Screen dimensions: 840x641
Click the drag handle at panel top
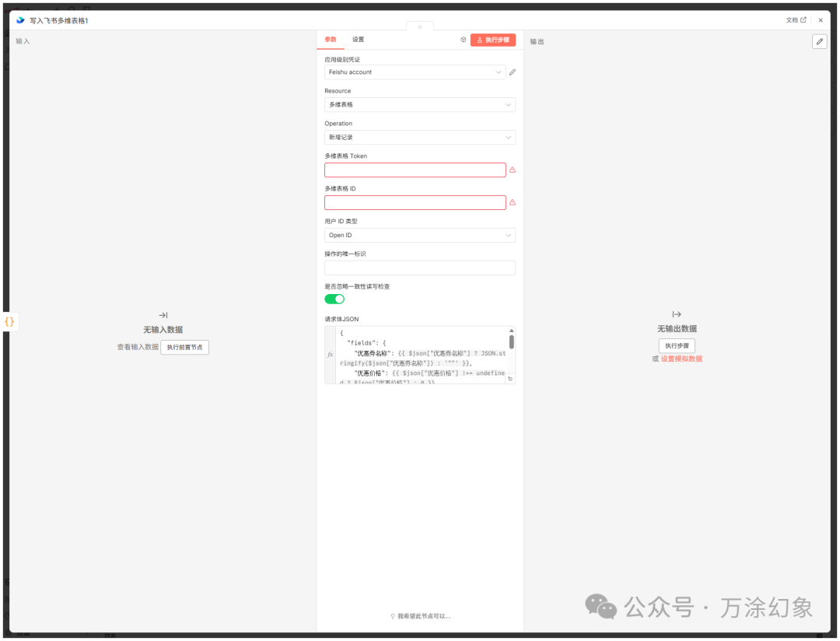tap(420, 26)
